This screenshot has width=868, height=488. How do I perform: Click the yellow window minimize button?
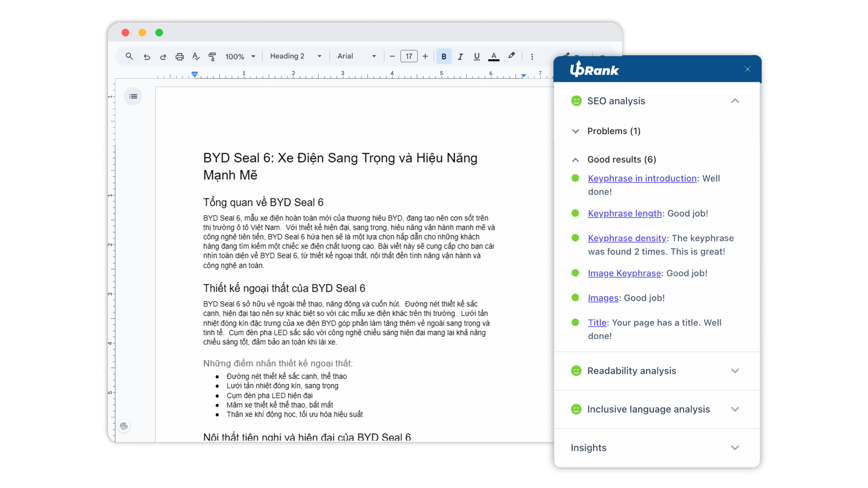point(142,33)
